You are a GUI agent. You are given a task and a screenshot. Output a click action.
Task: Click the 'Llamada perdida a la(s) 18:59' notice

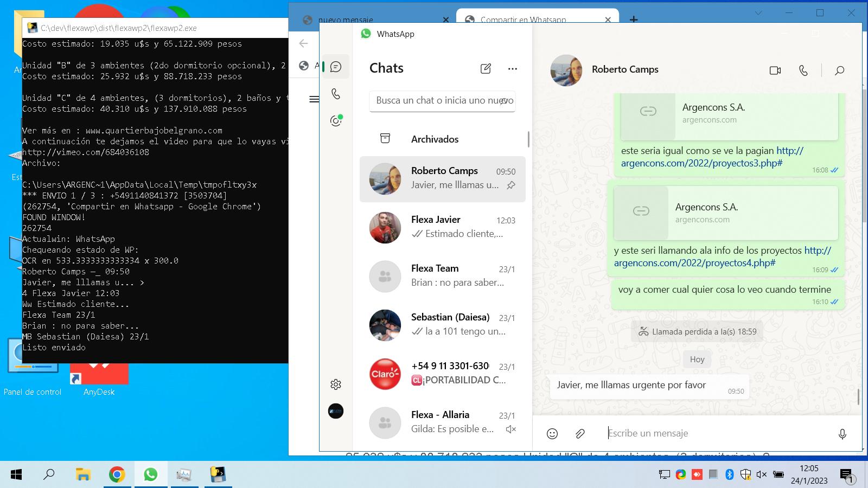pos(697,331)
